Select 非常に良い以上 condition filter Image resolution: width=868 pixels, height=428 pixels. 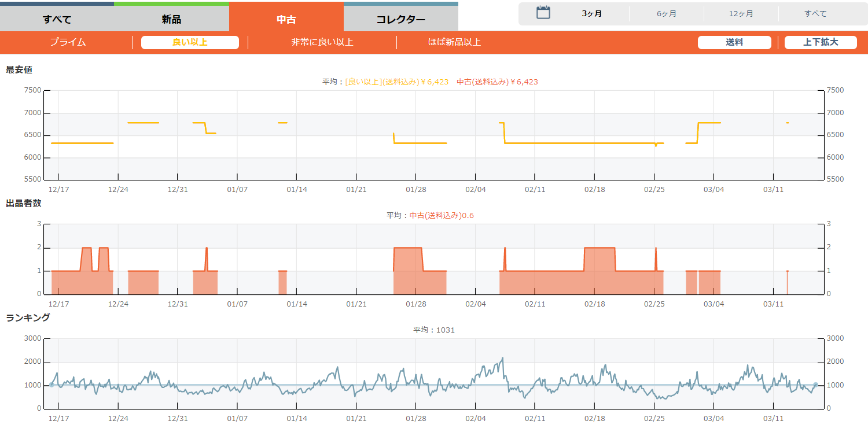[322, 42]
